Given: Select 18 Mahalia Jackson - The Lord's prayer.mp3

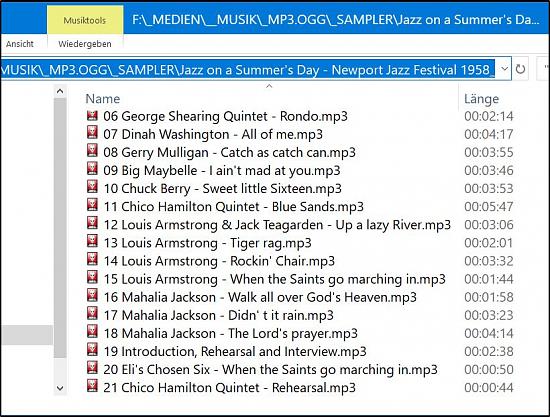Looking at the screenshot, I should pyautogui.click(x=230, y=334).
